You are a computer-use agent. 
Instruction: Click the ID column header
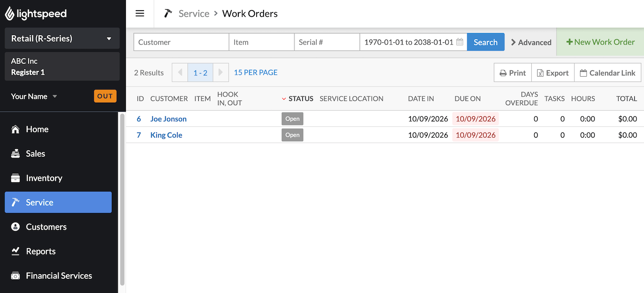[x=140, y=99]
